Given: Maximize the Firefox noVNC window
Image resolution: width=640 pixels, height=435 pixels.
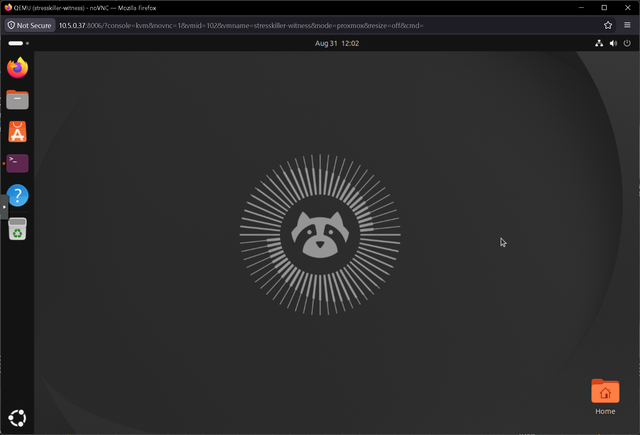Looking at the screenshot, I should point(604,7).
